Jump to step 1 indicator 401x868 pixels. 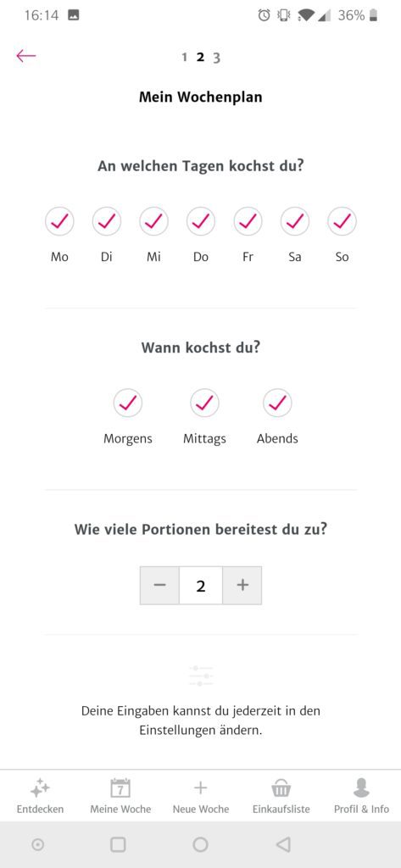click(x=185, y=57)
